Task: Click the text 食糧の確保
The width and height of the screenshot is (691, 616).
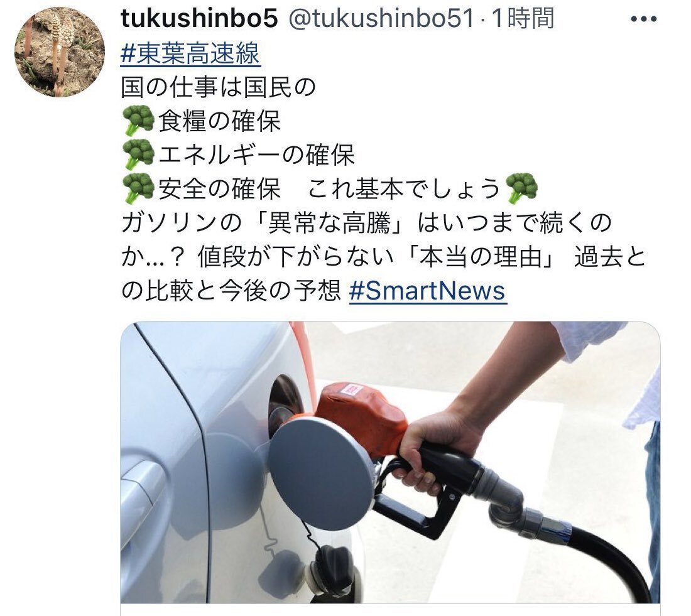Action: (x=219, y=121)
